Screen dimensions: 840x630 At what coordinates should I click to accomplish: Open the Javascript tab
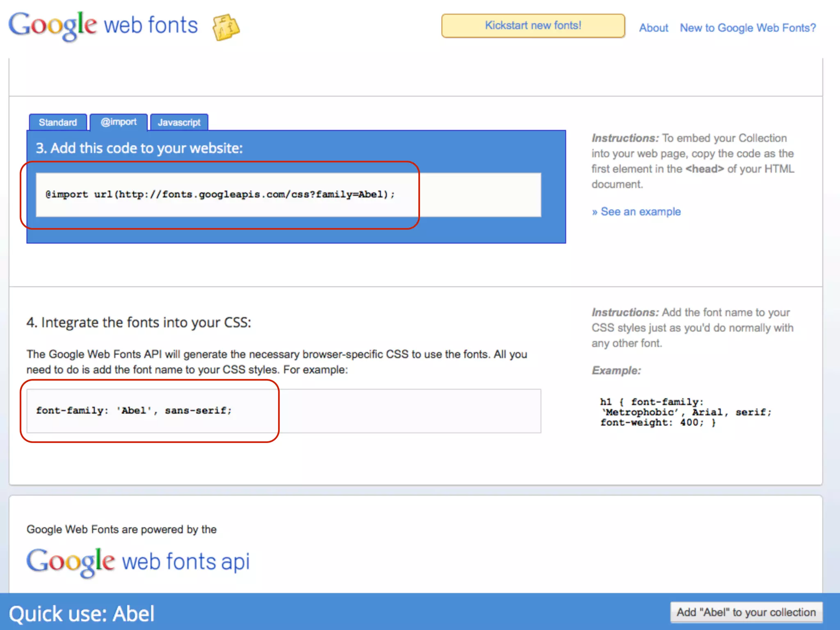point(179,122)
